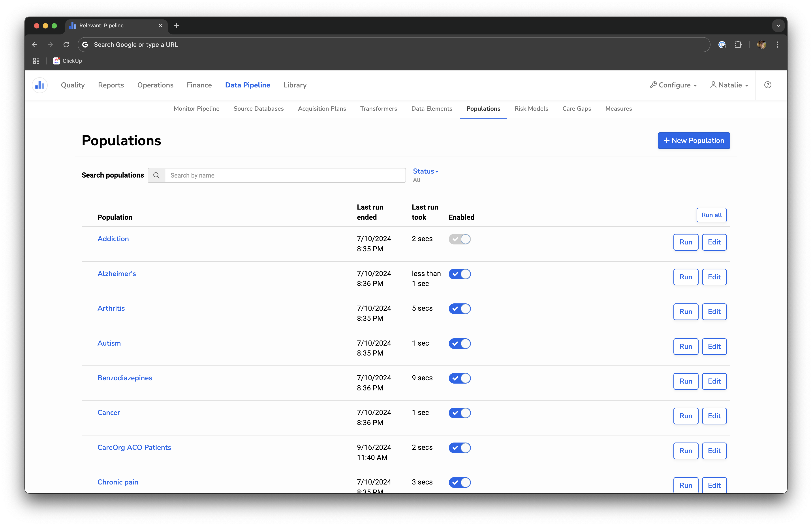Click the Chrome profile avatar

[761, 45]
